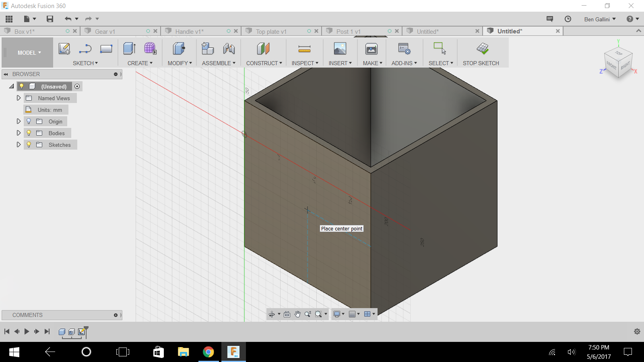Collapse the Browser panel
This screenshot has height=362, width=644.
(x=6, y=74)
